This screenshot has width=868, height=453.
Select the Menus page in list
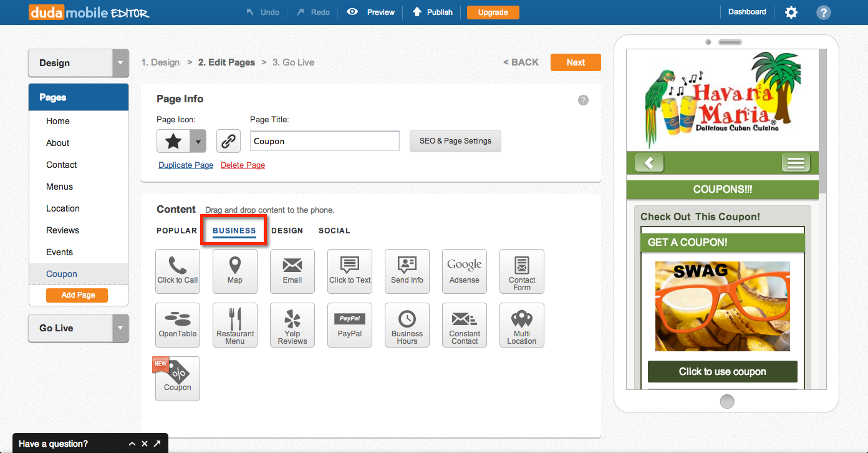click(79, 187)
